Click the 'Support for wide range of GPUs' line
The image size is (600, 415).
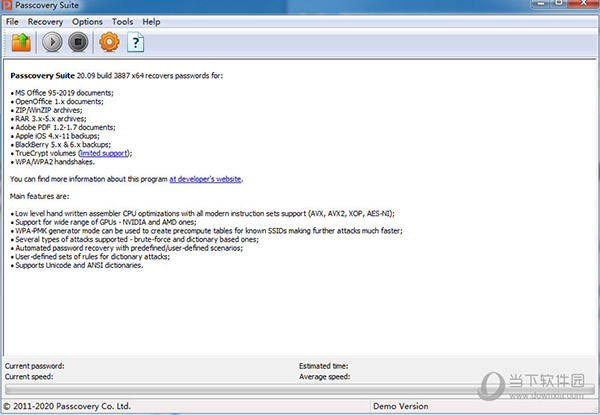[x=106, y=222]
